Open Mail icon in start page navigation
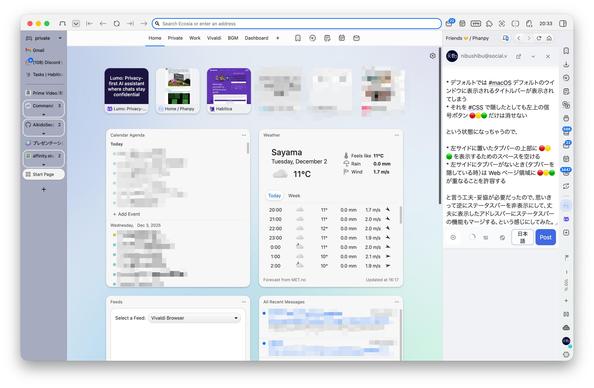The image size is (594, 388). (x=356, y=38)
